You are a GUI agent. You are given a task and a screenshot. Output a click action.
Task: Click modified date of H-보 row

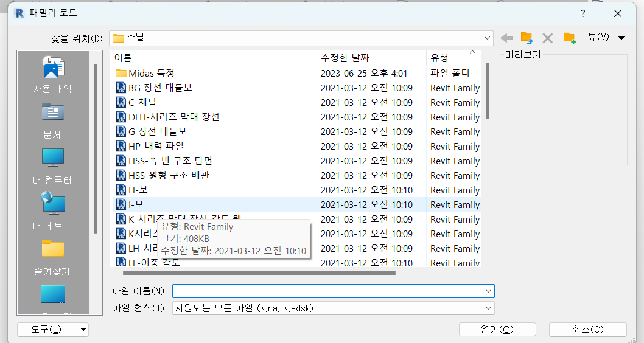[x=366, y=190]
